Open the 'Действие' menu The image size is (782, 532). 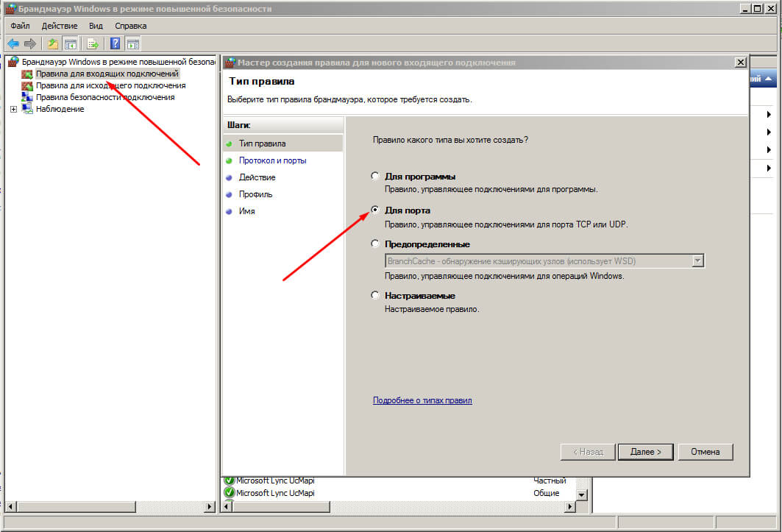click(x=60, y=26)
